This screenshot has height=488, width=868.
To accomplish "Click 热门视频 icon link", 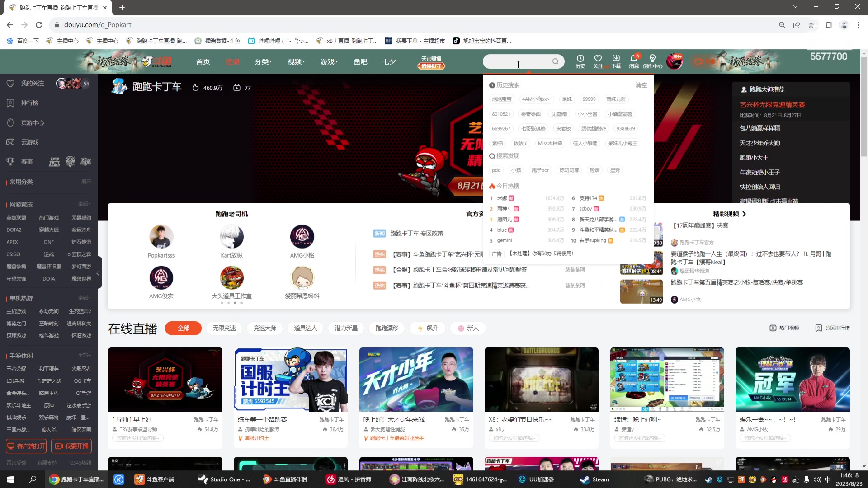I will pyautogui.click(x=784, y=328).
